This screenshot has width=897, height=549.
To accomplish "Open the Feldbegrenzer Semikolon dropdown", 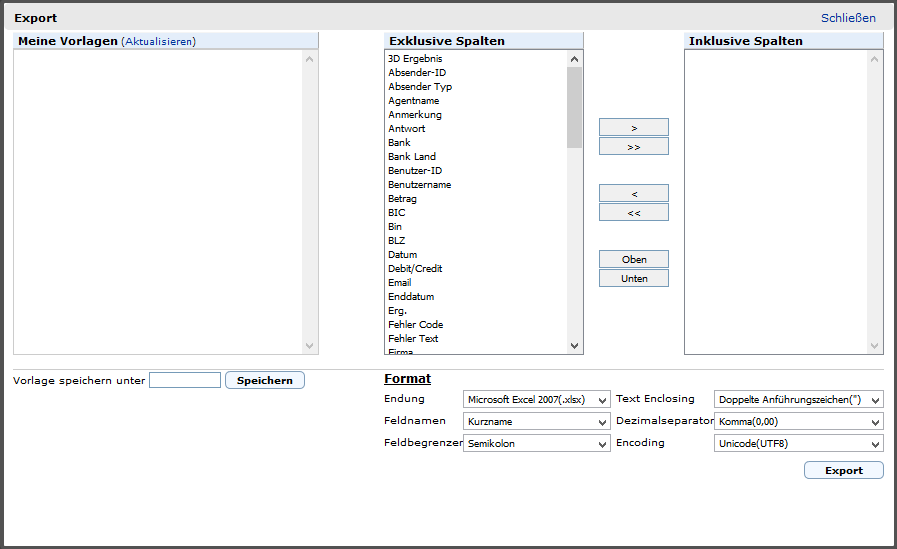I will tap(537, 444).
